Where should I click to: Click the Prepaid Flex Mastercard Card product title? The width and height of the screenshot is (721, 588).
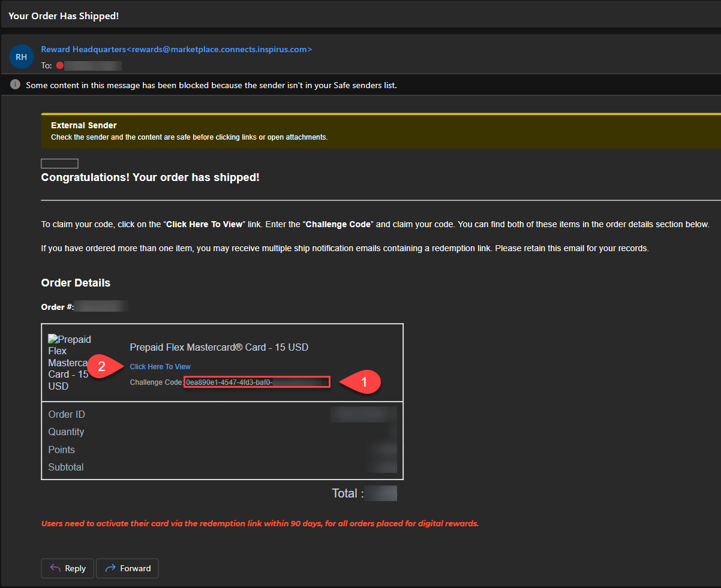[x=219, y=348]
